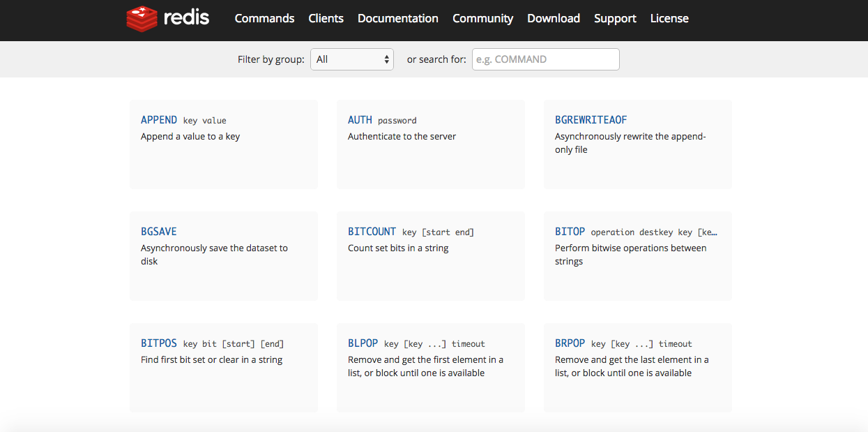Open the Download page
868x432 pixels.
click(x=554, y=19)
